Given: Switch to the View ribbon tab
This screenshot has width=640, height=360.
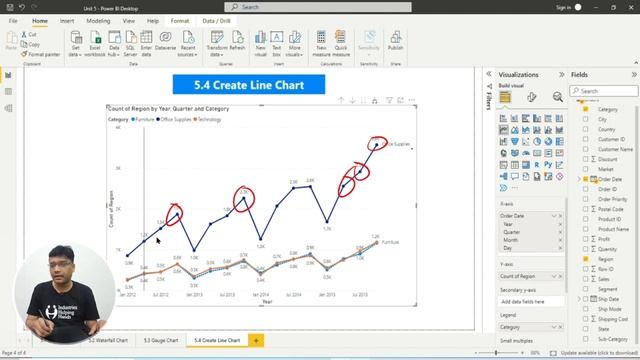Looking at the screenshot, I should 129,21.
